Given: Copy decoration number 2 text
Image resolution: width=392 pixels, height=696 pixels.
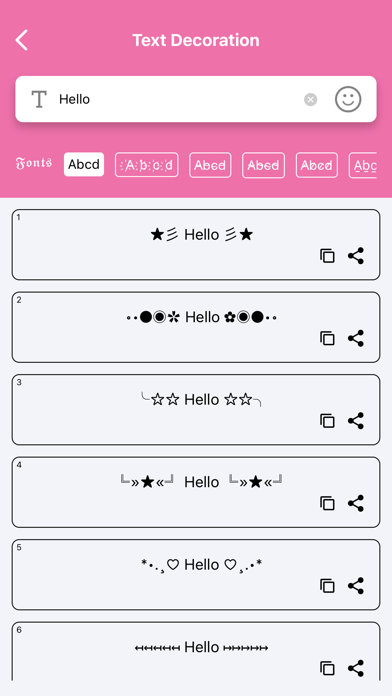Looking at the screenshot, I should tap(327, 338).
